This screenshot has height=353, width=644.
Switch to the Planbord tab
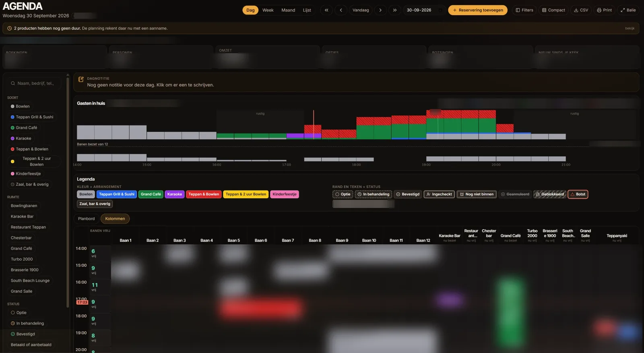[87, 219]
